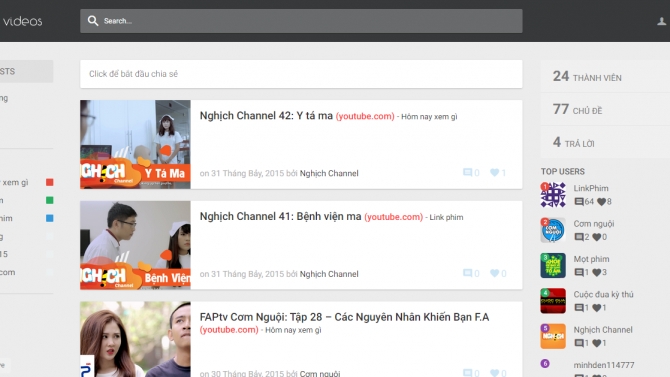Open minhden114777 user name link
Image resolution: width=670 pixels, height=377 pixels.
tap(604, 365)
